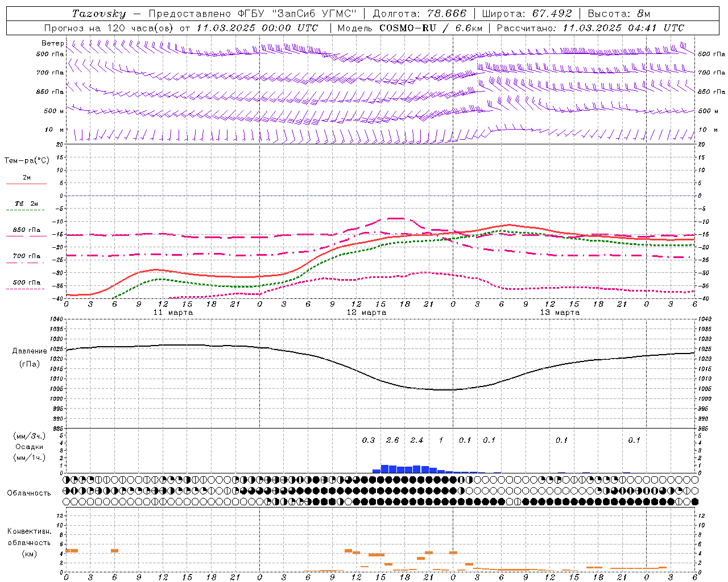Click the Долгота: 78.666 value

419,14
